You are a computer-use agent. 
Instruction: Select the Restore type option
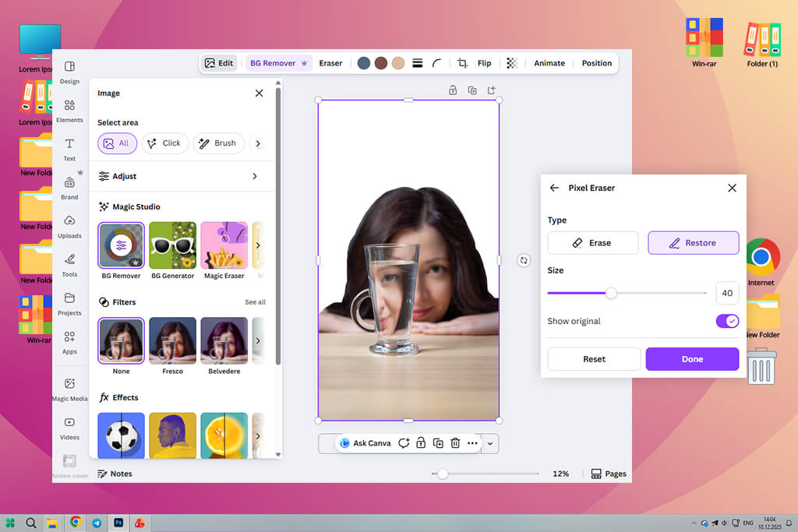click(693, 242)
